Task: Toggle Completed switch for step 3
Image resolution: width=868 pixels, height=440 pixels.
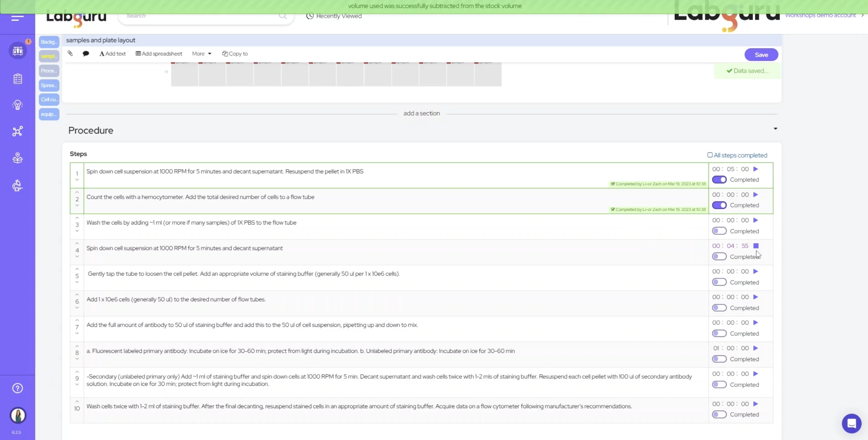Action: click(719, 231)
